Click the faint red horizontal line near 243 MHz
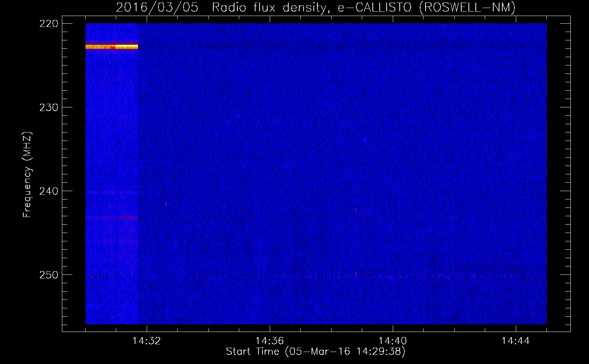 pyautogui.click(x=112, y=217)
